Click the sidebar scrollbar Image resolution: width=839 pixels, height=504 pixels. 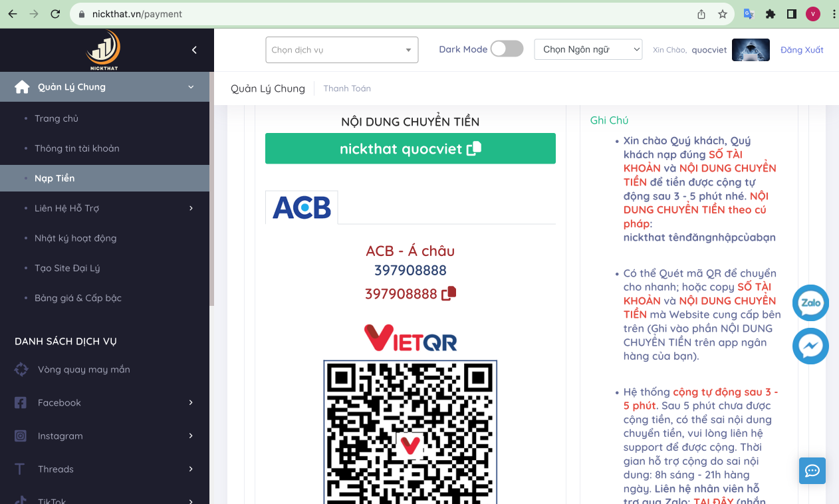[x=212, y=189]
